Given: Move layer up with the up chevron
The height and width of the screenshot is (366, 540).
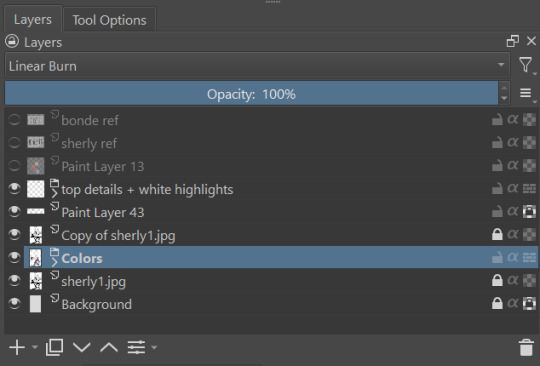Looking at the screenshot, I should [x=109, y=347].
